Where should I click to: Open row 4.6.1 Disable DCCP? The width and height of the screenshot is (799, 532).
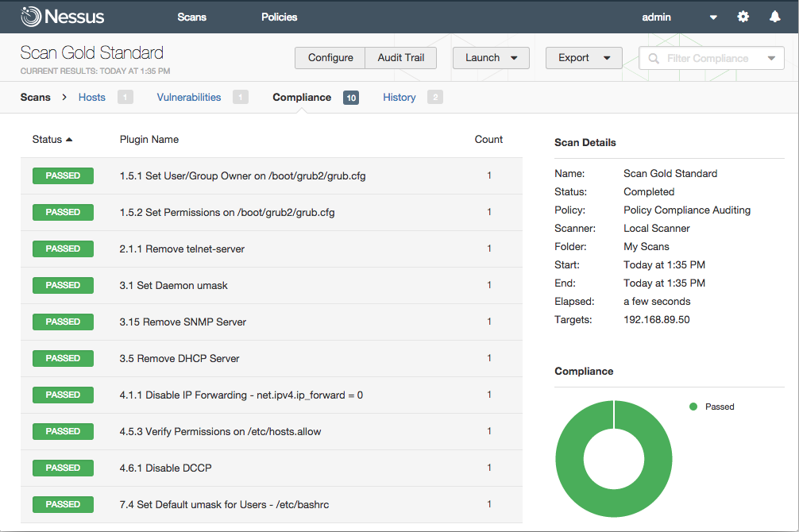coord(272,468)
